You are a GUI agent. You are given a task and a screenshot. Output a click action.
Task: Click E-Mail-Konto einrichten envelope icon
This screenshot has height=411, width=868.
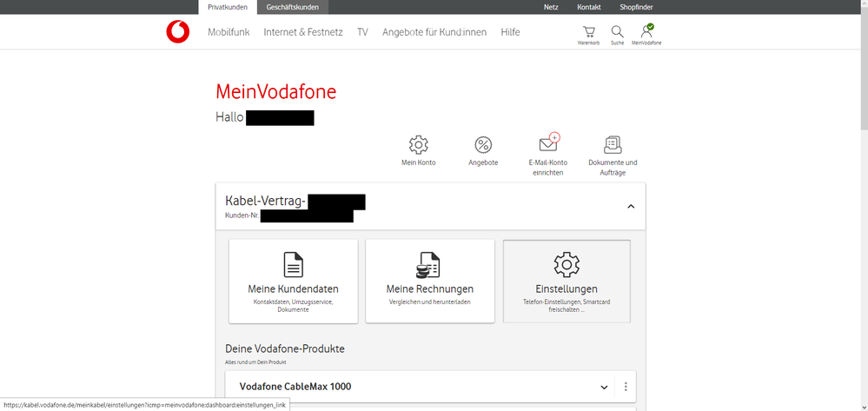[x=548, y=143]
